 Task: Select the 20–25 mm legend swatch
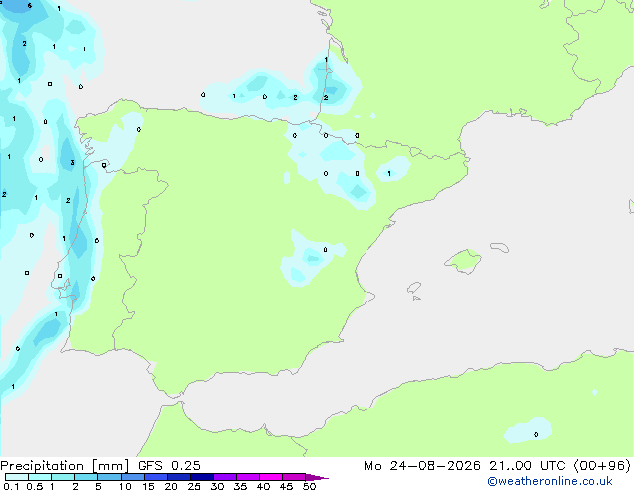179,477
